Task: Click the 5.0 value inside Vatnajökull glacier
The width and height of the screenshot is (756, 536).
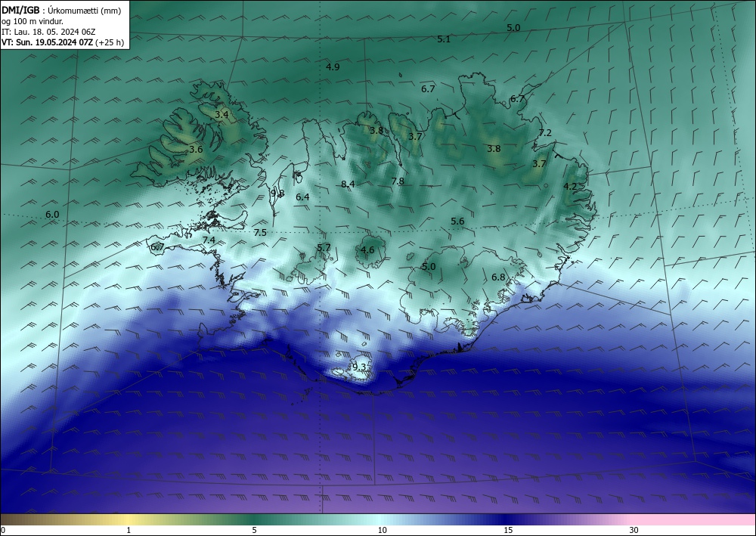Action: click(429, 267)
